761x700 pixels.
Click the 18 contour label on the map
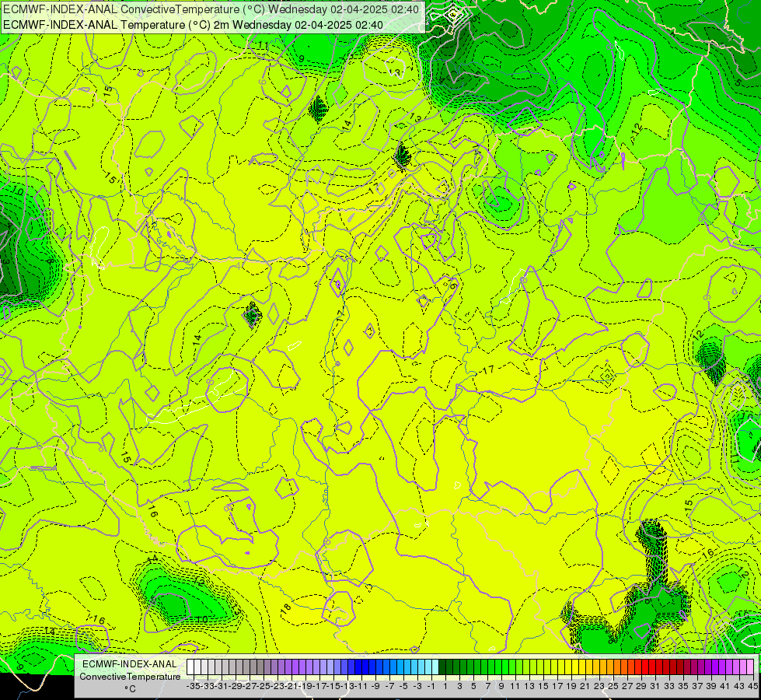click(285, 608)
